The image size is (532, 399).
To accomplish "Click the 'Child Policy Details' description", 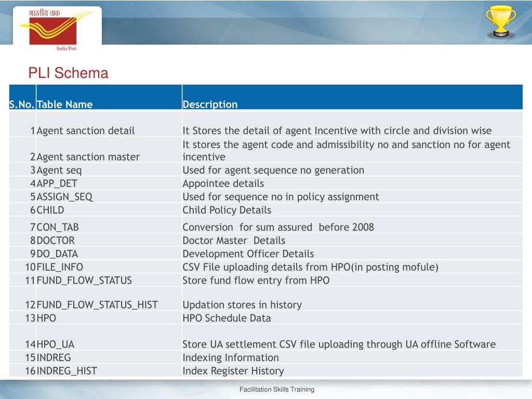I will (227, 210).
